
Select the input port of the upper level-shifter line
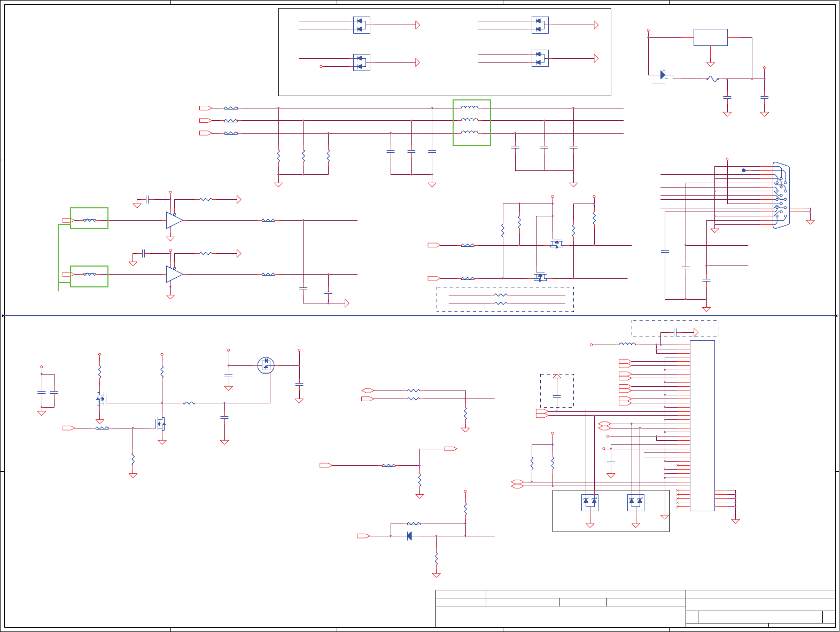pos(434,245)
